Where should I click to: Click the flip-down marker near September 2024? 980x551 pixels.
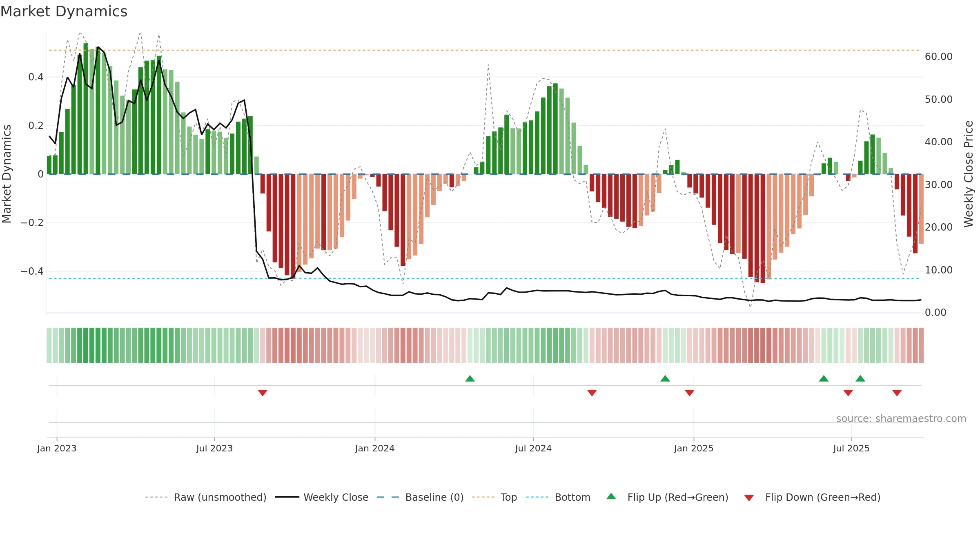(x=592, y=393)
